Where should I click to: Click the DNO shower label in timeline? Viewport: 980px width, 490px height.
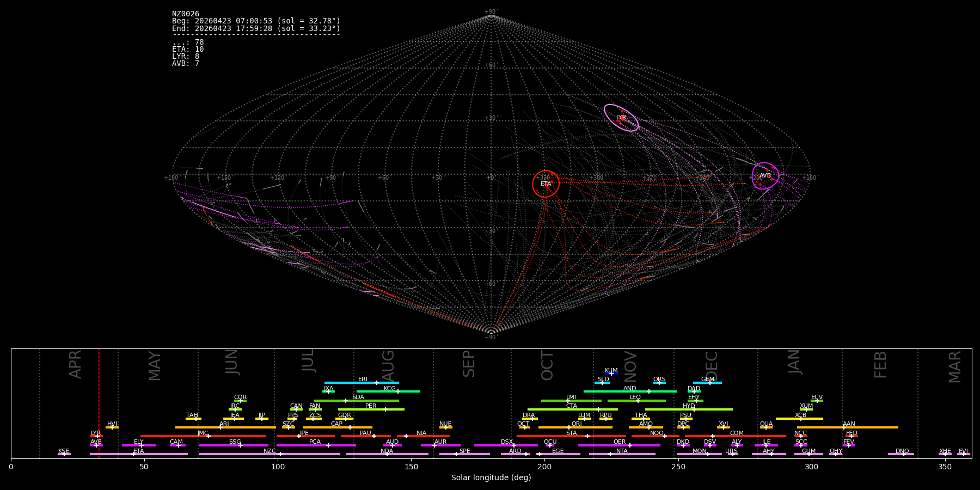coord(902,451)
